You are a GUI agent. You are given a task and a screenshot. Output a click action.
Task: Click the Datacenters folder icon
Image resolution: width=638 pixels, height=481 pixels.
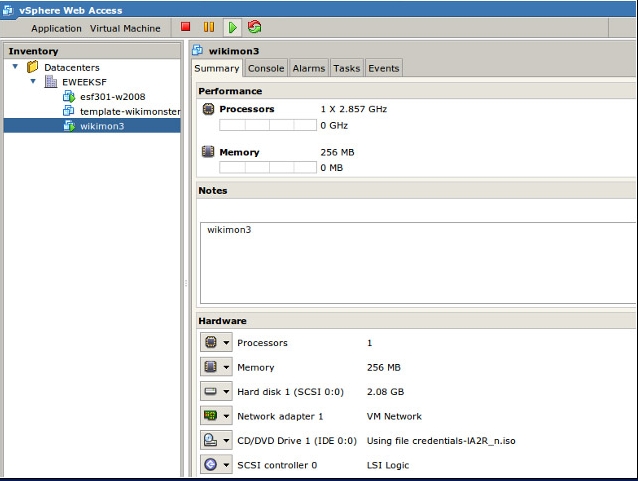pyautogui.click(x=33, y=67)
